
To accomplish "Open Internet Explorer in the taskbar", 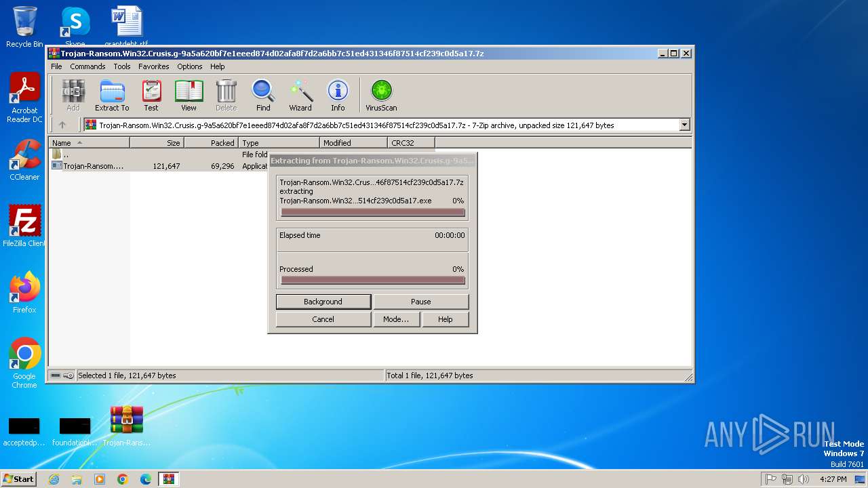I will tap(54, 479).
